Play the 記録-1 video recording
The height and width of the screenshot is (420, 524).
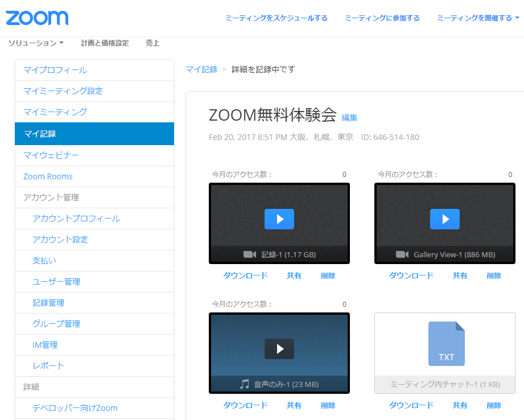point(279,219)
